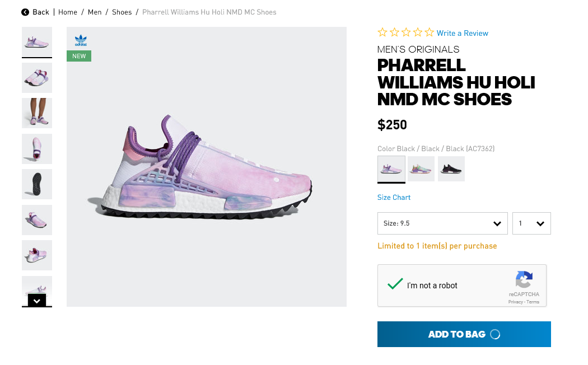Image resolution: width=588 pixels, height=365 pixels.
Task: Select the middle star of the rating row
Action: pyautogui.click(x=405, y=32)
